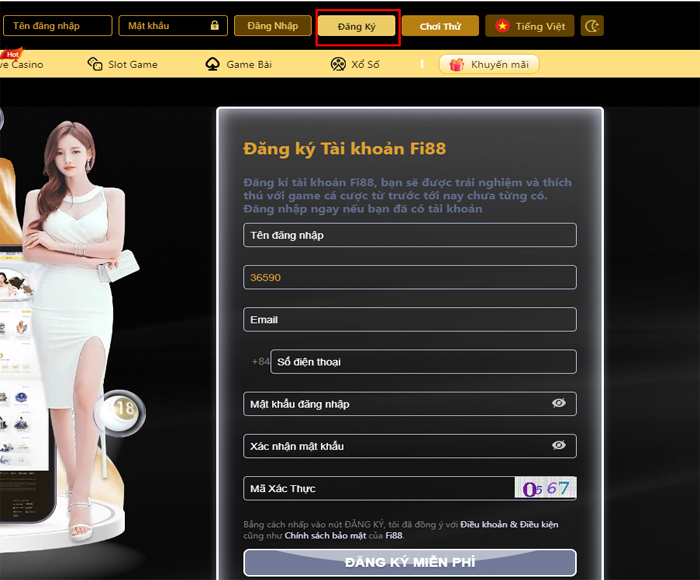The image size is (700, 580).
Task: Open the Khuyến mãi promotions page
Action: click(489, 64)
